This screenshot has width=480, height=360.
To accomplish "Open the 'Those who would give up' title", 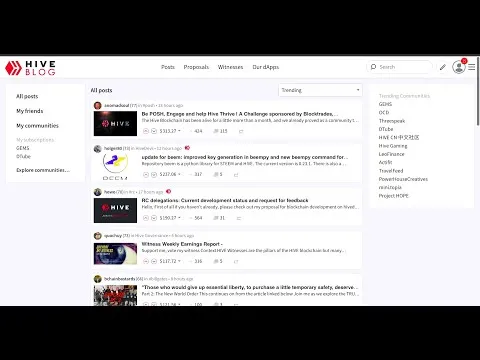I will click(x=250, y=287).
